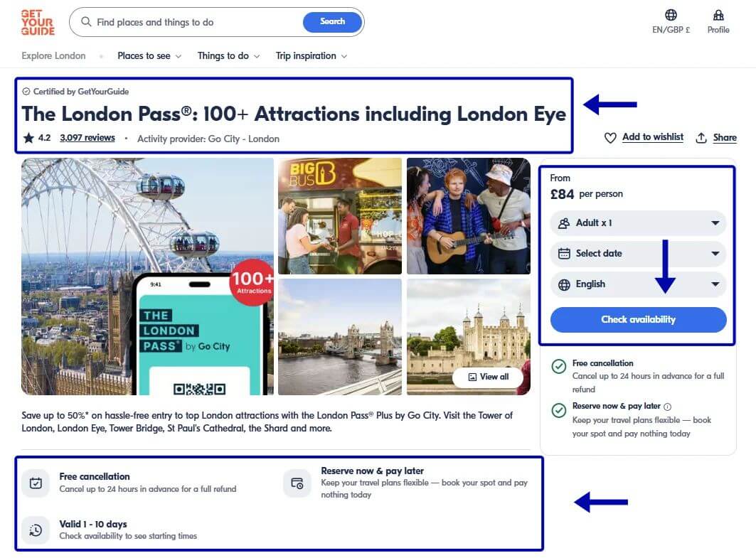Open the English language dropdown
This screenshot has width=756, height=558.
tap(638, 284)
